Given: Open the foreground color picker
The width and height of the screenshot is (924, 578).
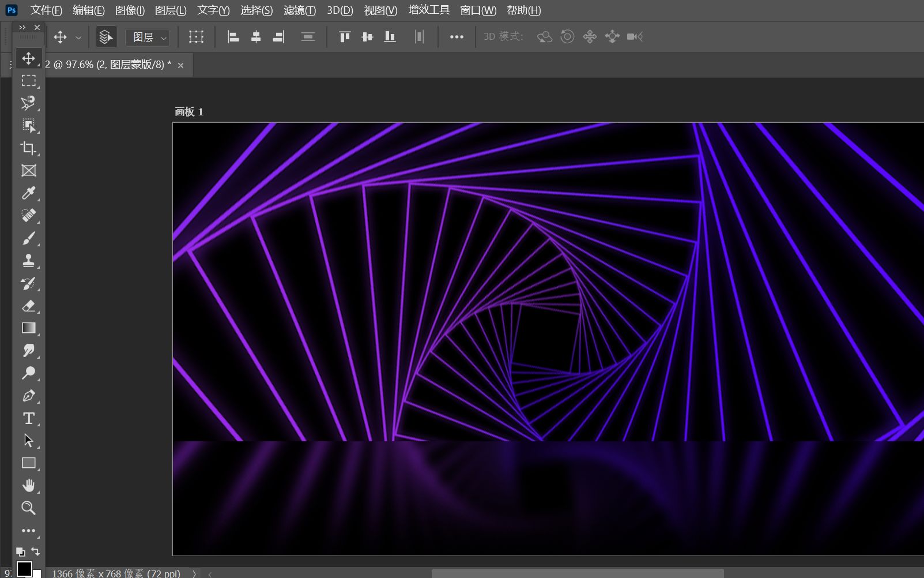Looking at the screenshot, I should pyautogui.click(x=24, y=568).
